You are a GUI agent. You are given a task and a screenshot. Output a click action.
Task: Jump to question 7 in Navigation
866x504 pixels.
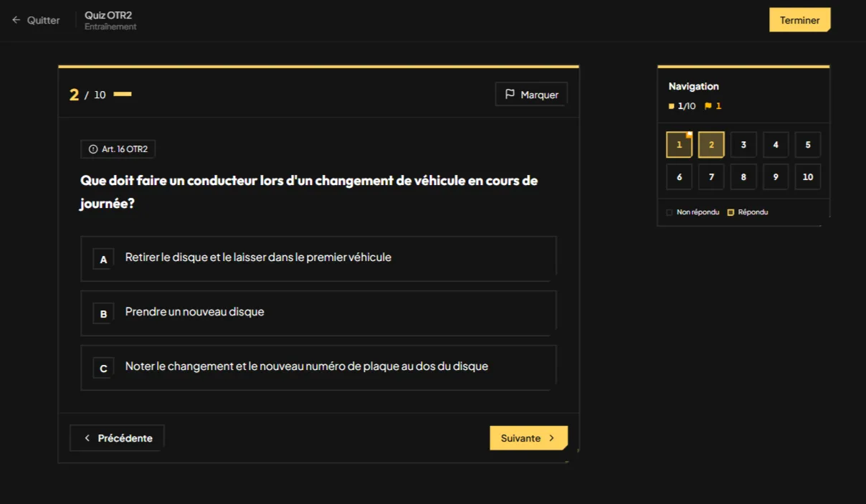pyautogui.click(x=711, y=177)
